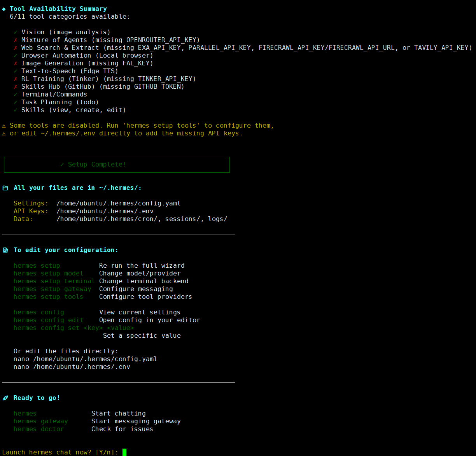Image resolution: width=476 pixels, height=456 pixels.
Task: Click 'missing TINKER_API_KEY' text
Action: point(150,79)
